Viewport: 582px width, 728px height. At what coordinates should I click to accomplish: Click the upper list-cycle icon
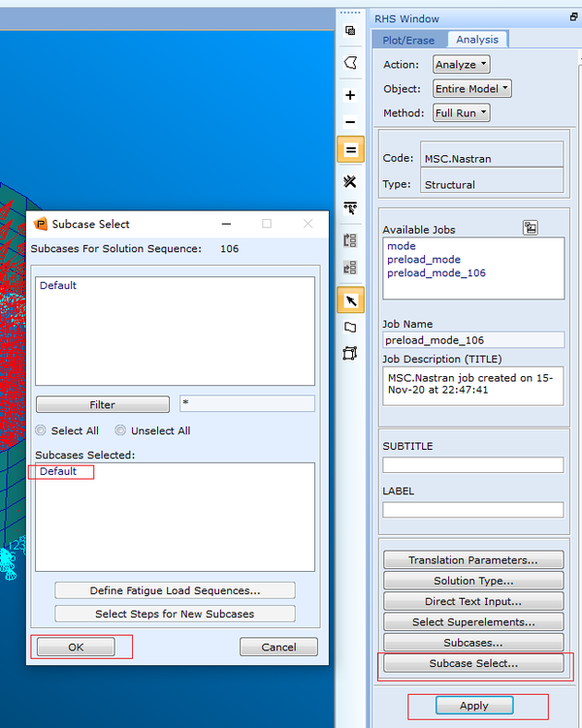[x=350, y=240]
